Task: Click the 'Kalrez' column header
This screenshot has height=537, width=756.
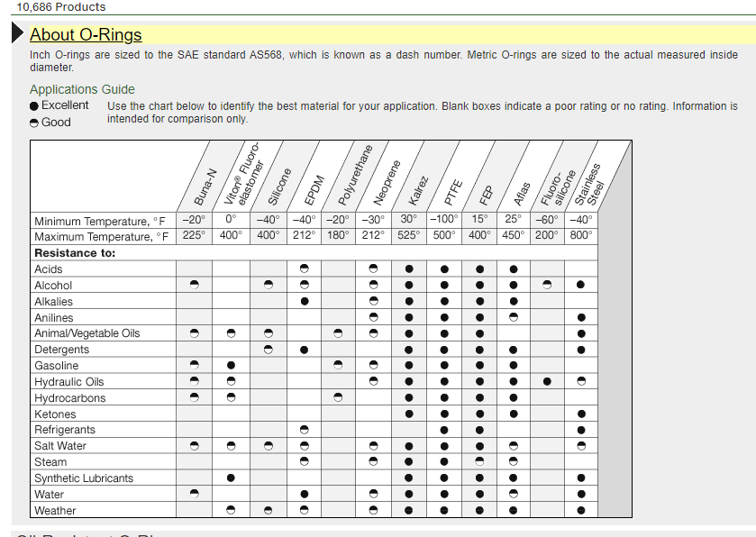Action: point(418,191)
